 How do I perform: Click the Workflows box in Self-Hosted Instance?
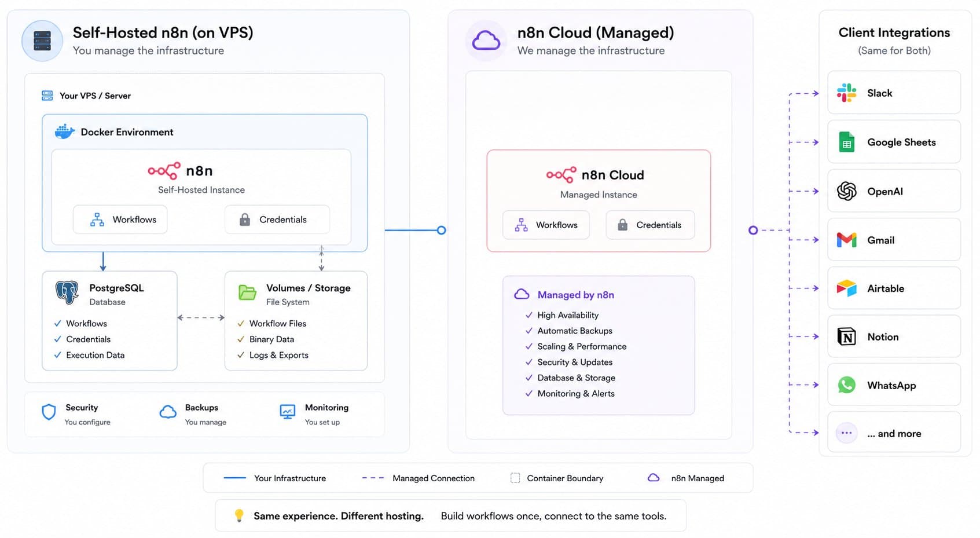tap(120, 219)
